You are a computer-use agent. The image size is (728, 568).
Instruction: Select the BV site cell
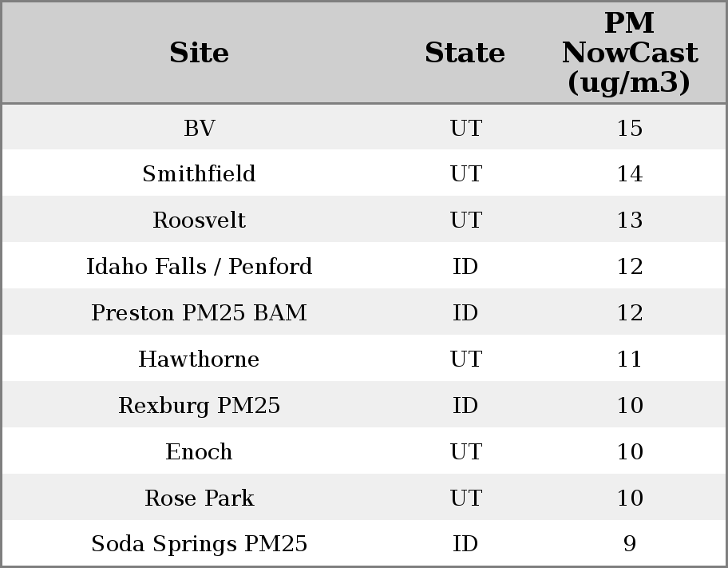pos(199,128)
